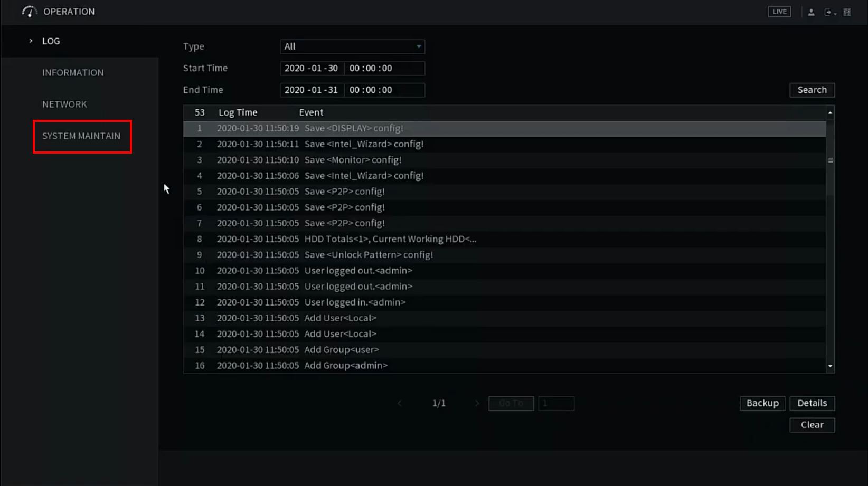Open the SYSTEM MAINTAIN section
868x486 pixels.
click(81, 136)
